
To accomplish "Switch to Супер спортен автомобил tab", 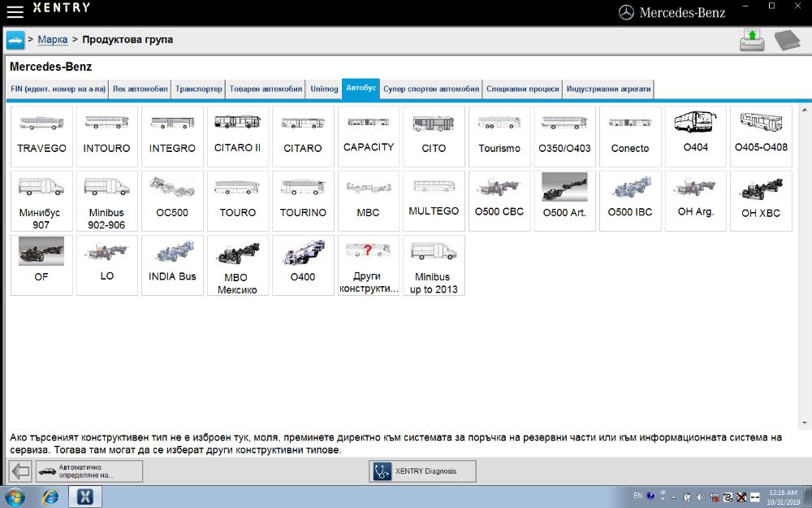I will [x=431, y=89].
